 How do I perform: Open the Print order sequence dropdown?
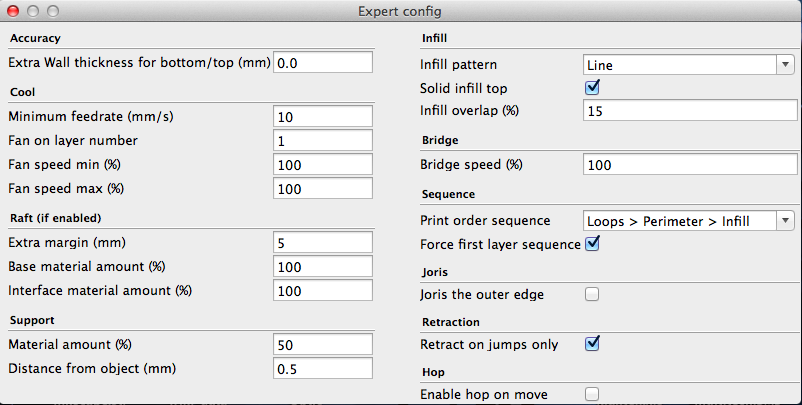(x=688, y=220)
